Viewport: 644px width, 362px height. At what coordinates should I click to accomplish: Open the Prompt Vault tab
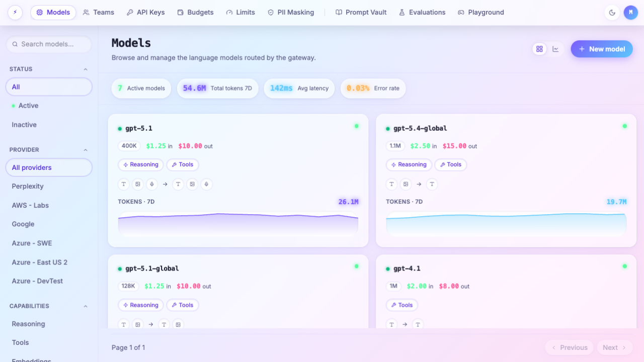361,13
